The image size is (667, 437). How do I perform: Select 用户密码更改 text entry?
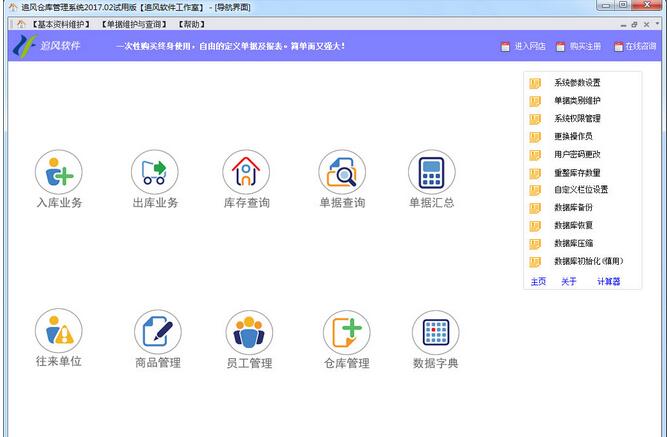click(x=577, y=154)
